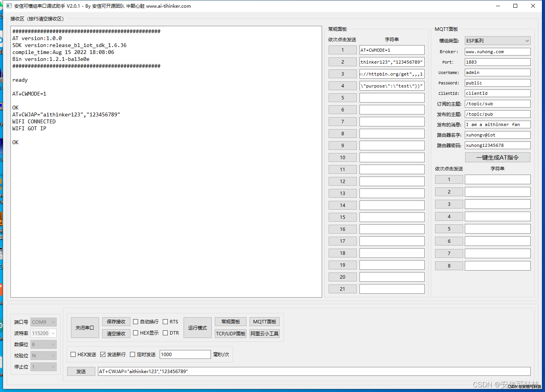Viewport: 545px width, 392px height.
Task: Switch to the MQTT面板 panel
Action: tap(265, 321)
